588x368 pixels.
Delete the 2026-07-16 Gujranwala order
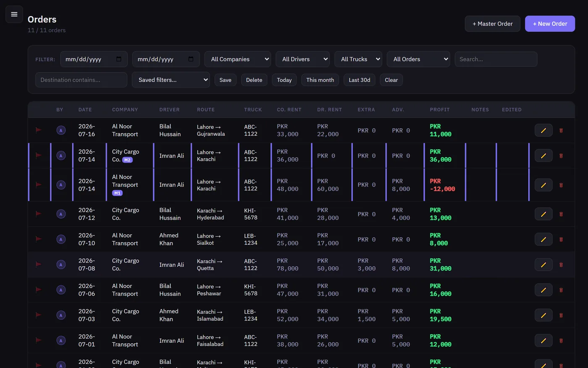pos(561,130)
